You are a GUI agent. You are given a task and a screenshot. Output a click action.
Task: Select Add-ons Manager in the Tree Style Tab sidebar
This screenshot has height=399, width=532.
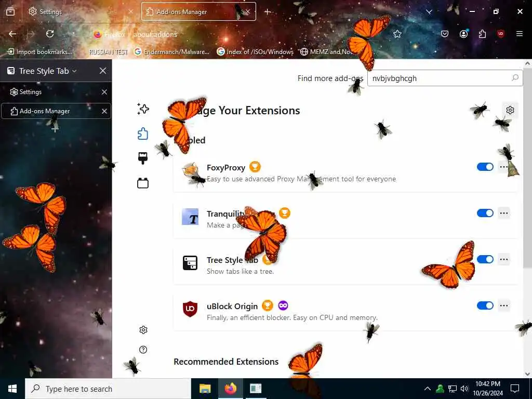point(56,111)
